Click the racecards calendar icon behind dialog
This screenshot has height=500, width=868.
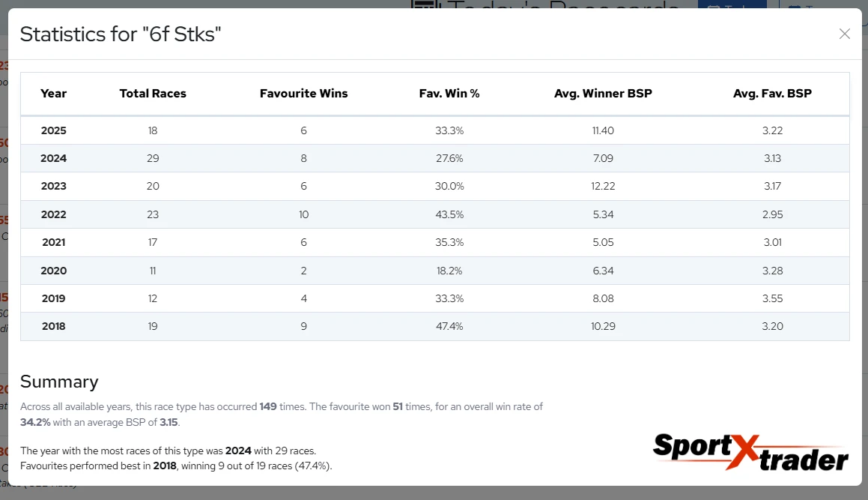(426, 4)
